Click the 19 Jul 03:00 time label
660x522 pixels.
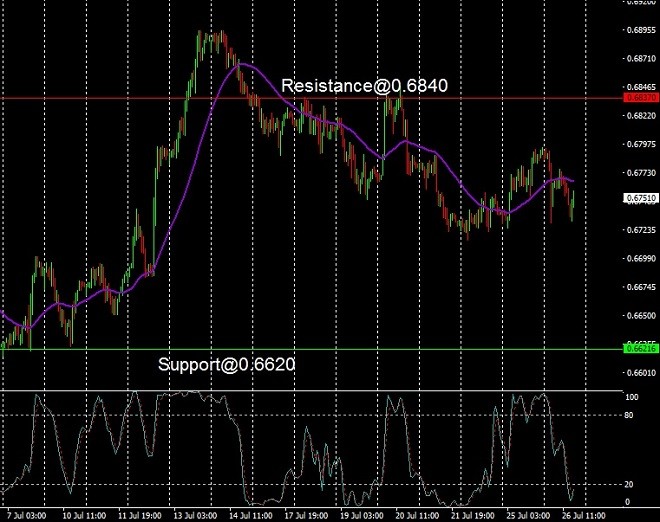click(362, 516)
